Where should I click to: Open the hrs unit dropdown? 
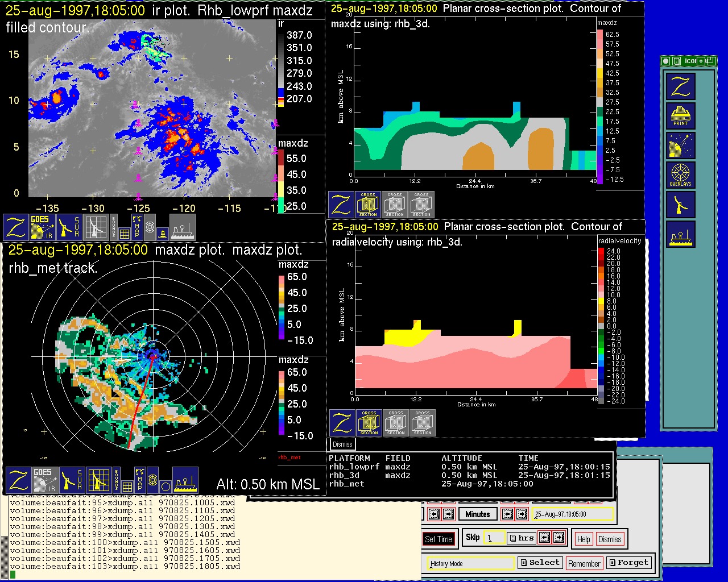click(521, 538)
